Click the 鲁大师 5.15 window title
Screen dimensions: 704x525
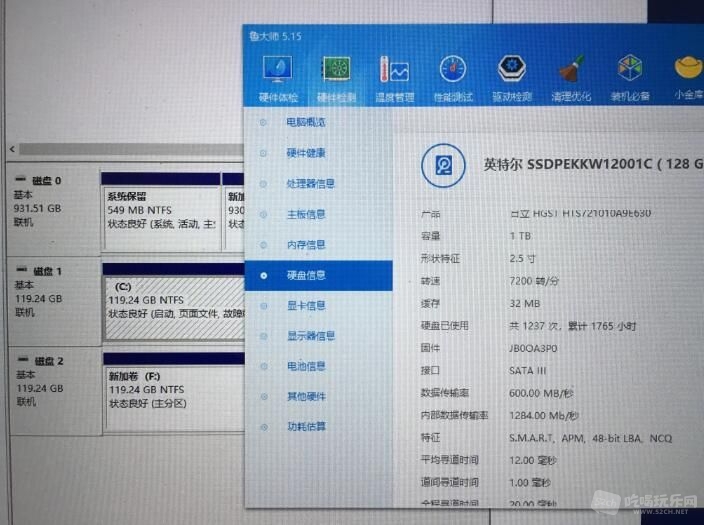[275, 36]
